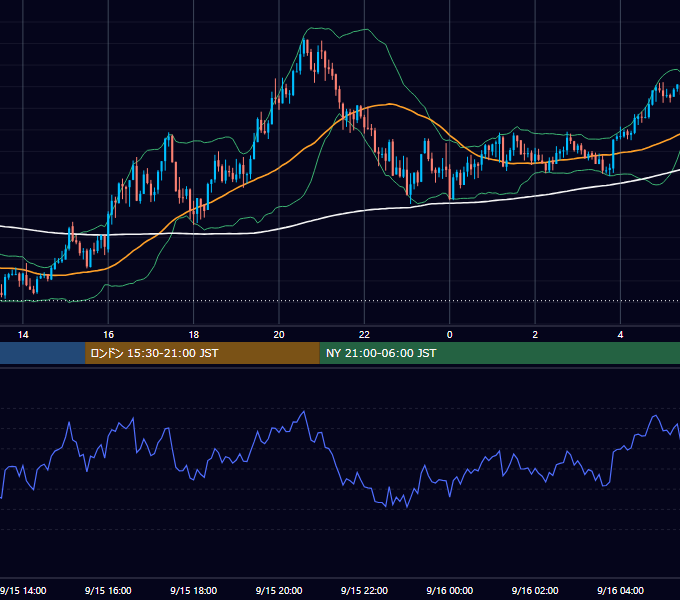Click the blue session bar before London
The height and width of the screenshot is (600, 680).
point(42,353)
